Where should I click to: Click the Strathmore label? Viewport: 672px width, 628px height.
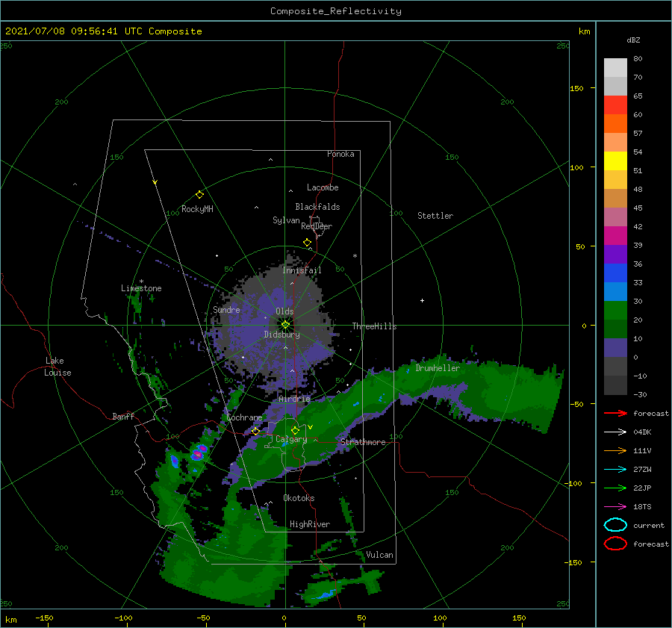click(363, 442)
